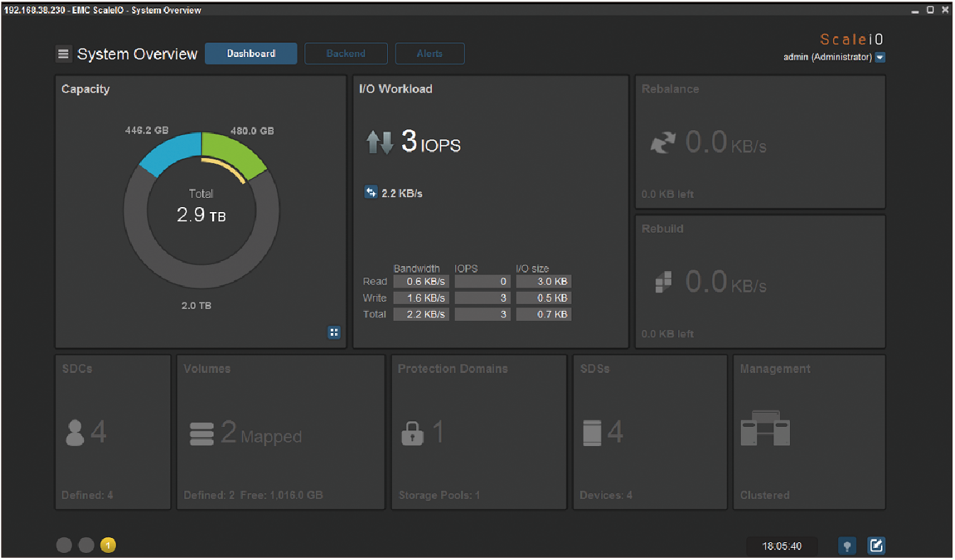The image size is (955, 560).
Task: Click the Write IOPS 3 cell
Action: pos(482,298)
